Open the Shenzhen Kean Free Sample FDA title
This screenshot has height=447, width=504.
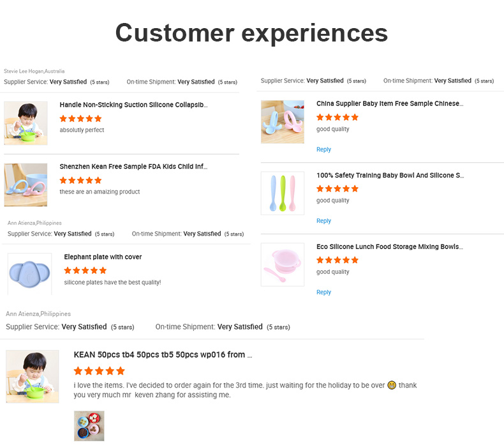tap(133, 167)
